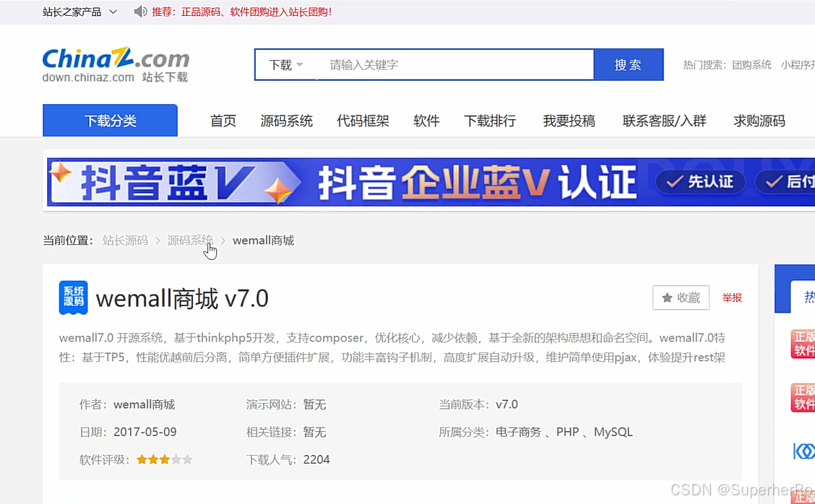Click the date 2017-05-09
The height and width of the screenshot is (504, 815).
point(145,432)
